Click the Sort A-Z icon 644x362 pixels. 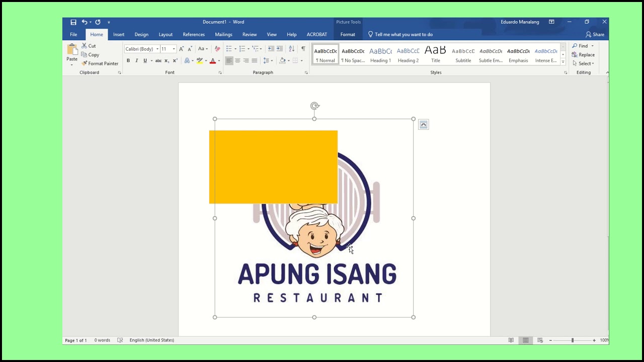click(x=292, y=49)
